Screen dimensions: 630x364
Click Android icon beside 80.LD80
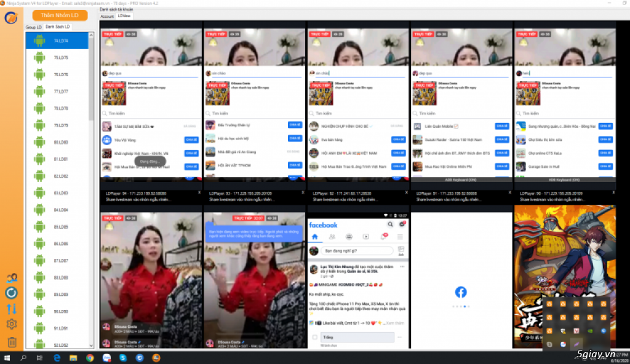click(39, 142)
